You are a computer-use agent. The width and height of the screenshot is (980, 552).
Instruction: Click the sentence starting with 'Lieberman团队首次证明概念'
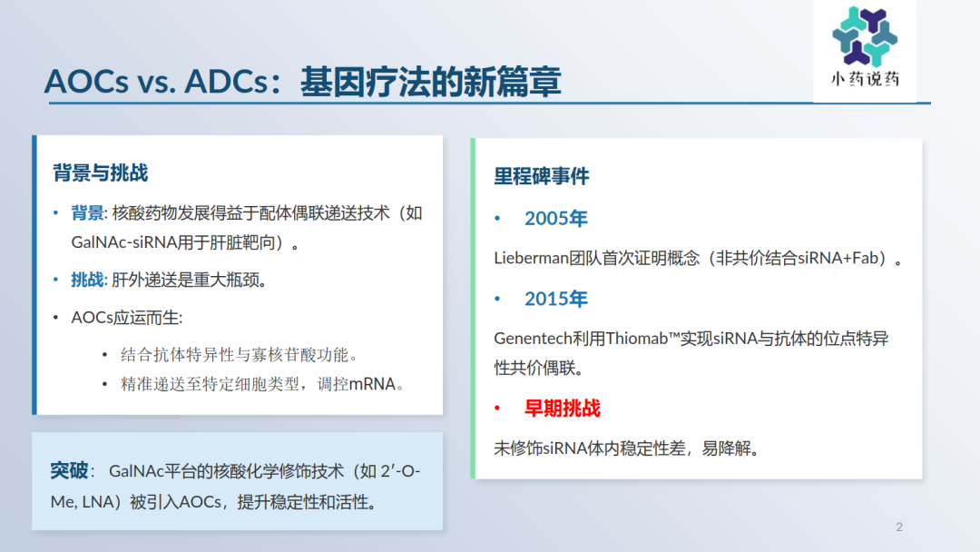(698, 258)
